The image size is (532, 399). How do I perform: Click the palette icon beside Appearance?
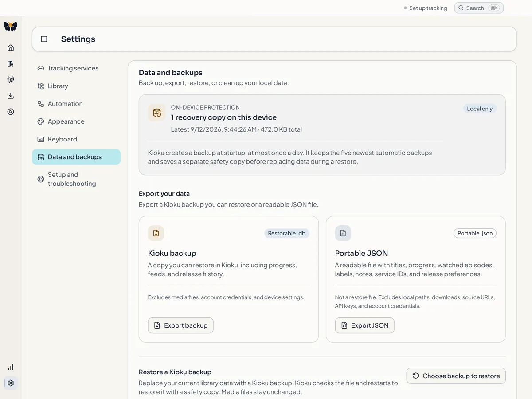(41, 121)
